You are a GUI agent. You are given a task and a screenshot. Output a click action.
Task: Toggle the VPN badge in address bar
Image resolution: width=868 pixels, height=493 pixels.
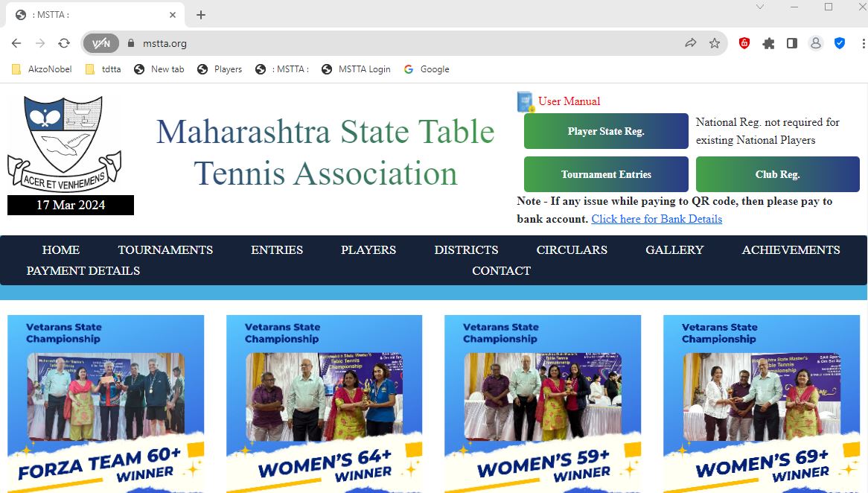(101, 43)
